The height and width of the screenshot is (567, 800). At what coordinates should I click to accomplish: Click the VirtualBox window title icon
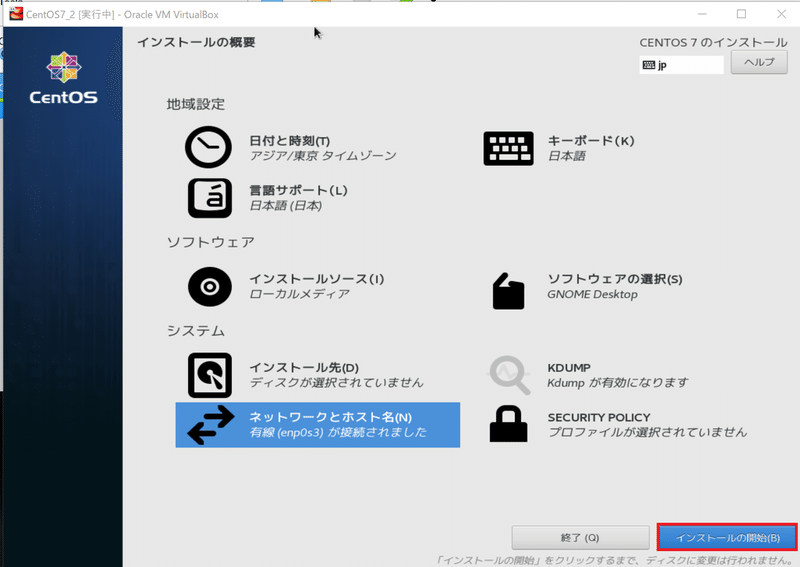point(16,14)
